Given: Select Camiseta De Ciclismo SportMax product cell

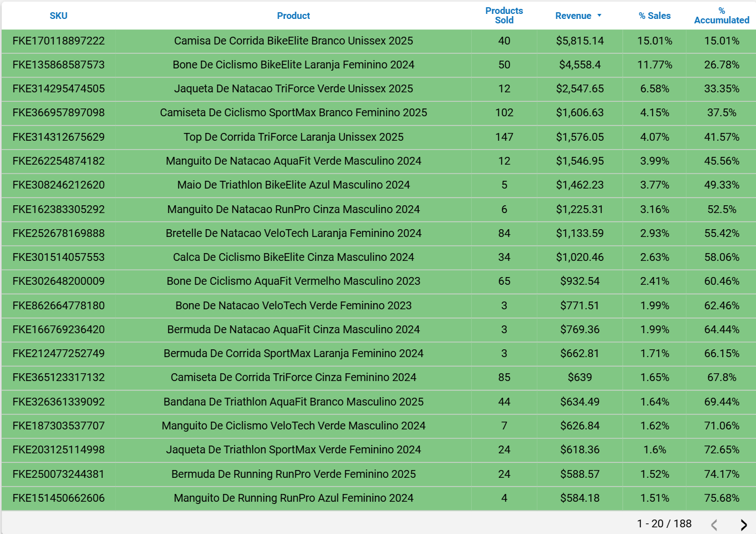Looking at the screenshot, I should pos(293,112).
